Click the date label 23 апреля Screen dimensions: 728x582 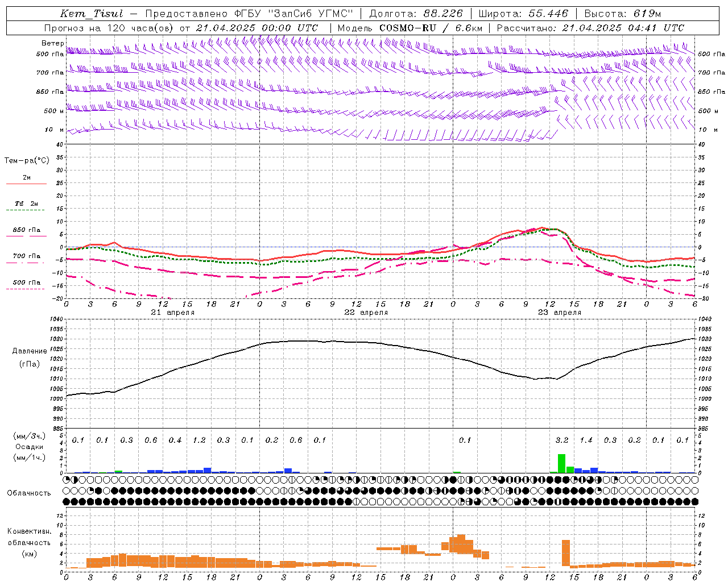point(559,313)
